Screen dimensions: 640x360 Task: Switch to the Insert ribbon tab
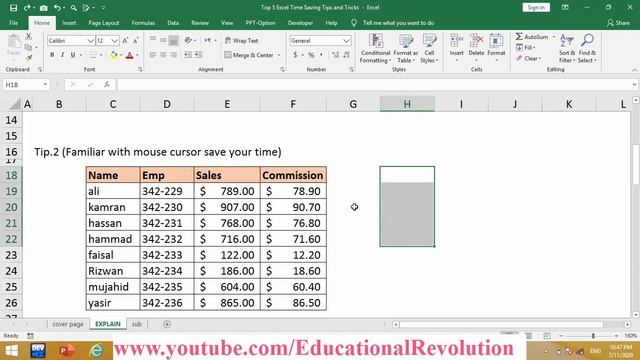[x=69, y=23]
